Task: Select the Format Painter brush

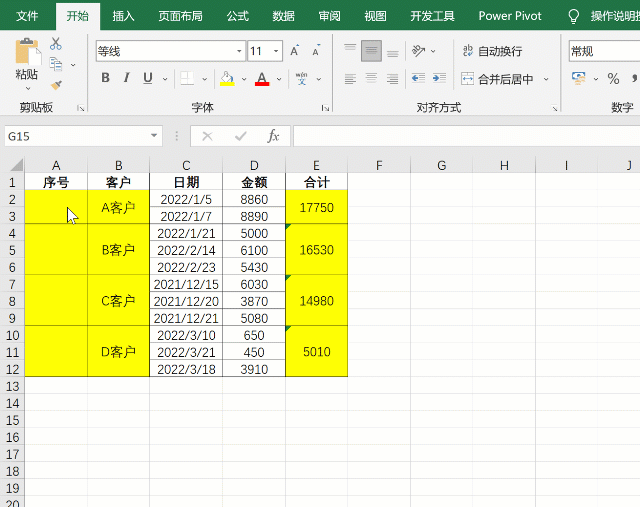Action: pos(56,85)
